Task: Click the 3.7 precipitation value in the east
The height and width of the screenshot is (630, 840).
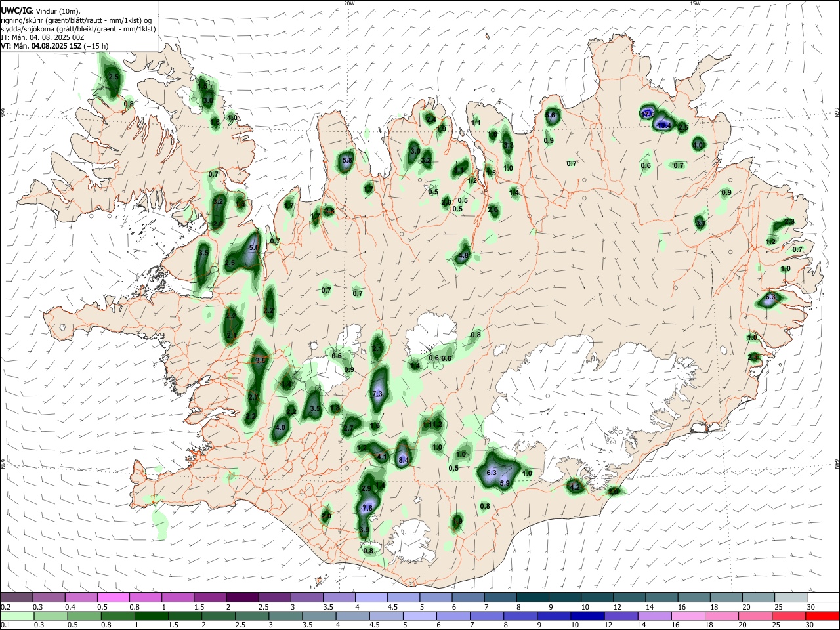Action: tap(700, 224)
